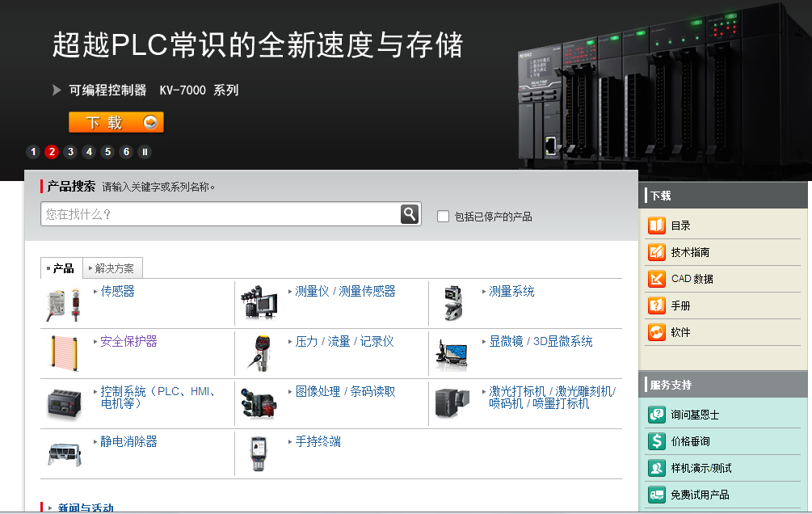This screenshot has width=812, height=514.
Task: Switch to the 产品 tab
Action: pyautogui.click(x=61, y=268)
